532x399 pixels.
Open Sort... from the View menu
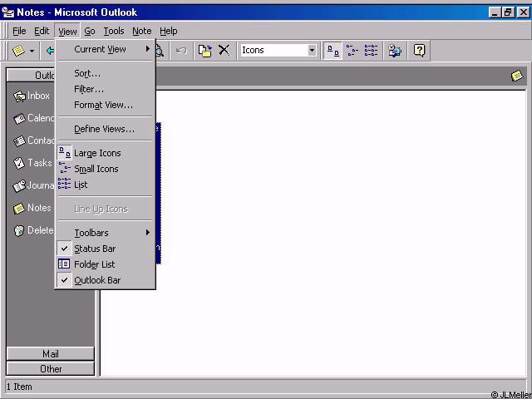[106, 73]
